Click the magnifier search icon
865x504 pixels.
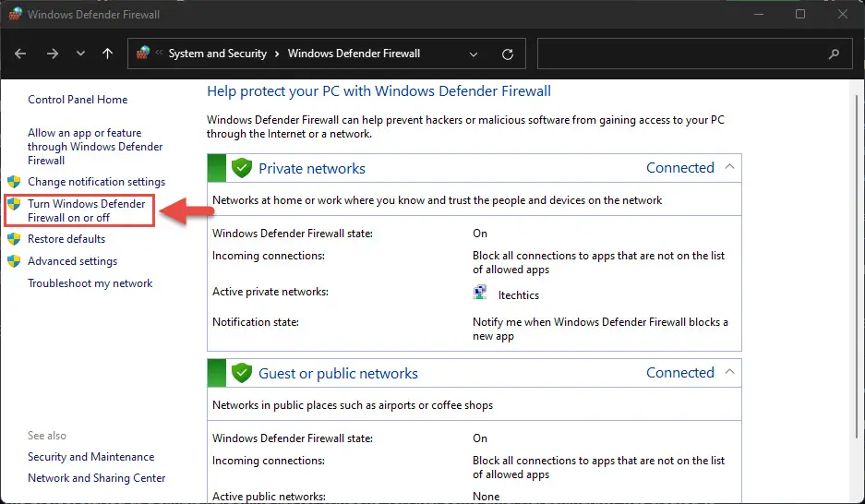tap(835, 54)
